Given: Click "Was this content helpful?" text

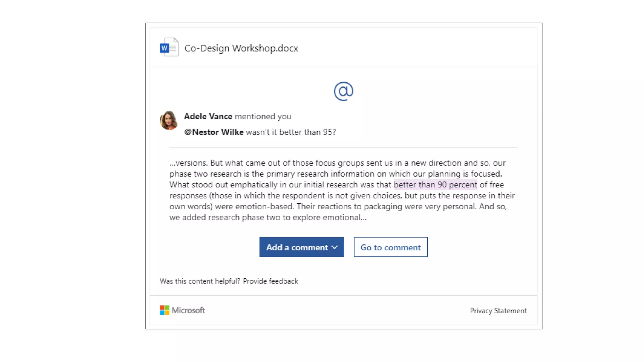Looking at the screenshot, I should click(x=200, y=281).
